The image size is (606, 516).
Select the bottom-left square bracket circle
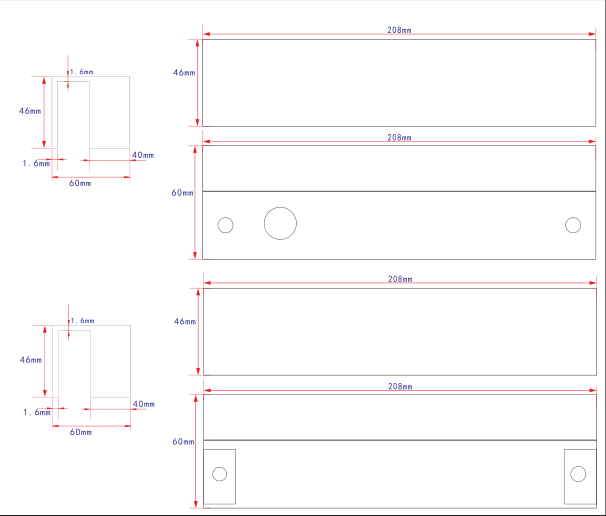tap(220, 474)
